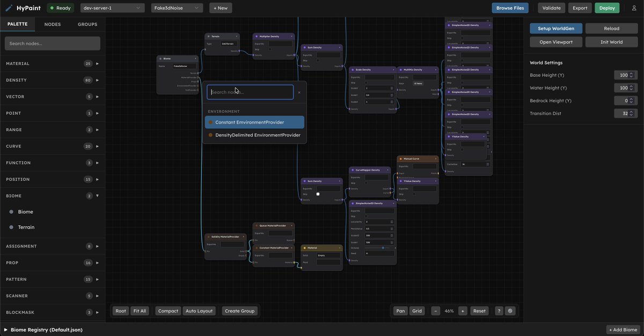Expand Biome Registry (Default.json) panel
Viewport: 644px width, 336px height.
[x=43, y=330]
